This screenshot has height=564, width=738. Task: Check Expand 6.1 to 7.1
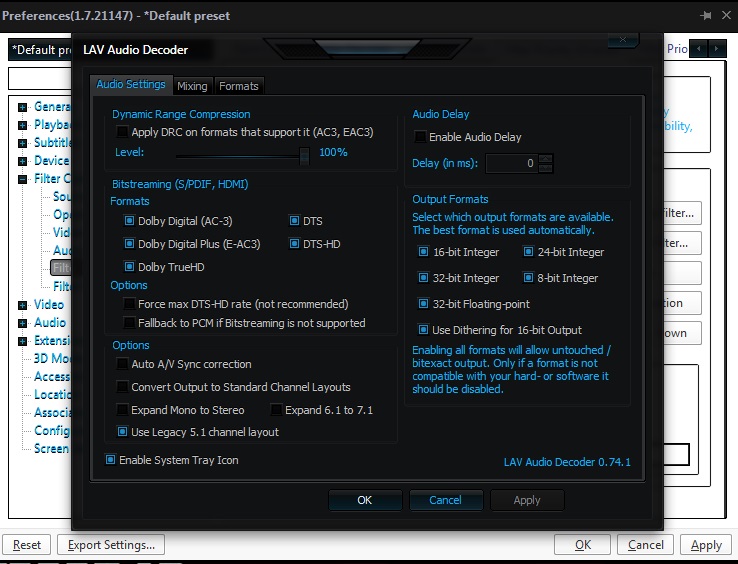pos(276,410)
